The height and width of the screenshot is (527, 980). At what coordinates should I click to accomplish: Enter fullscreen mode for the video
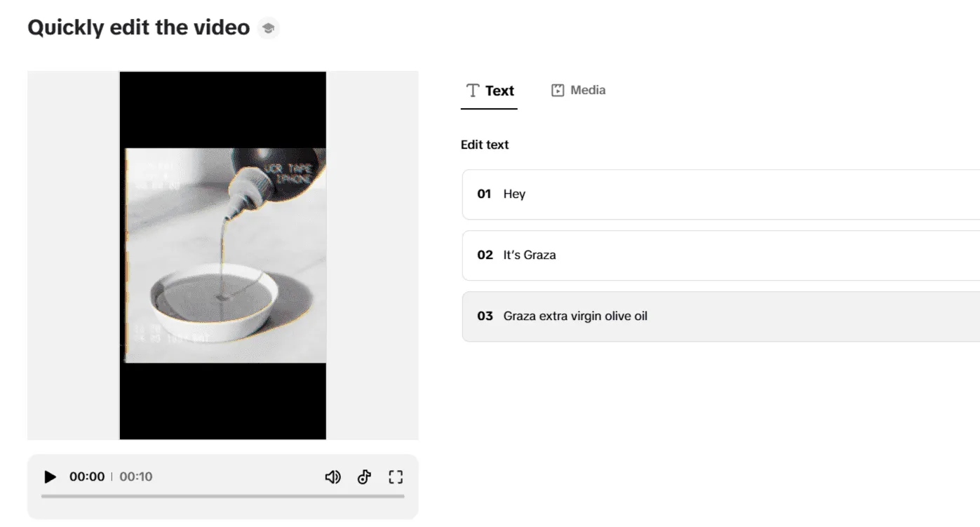point(396,477)
